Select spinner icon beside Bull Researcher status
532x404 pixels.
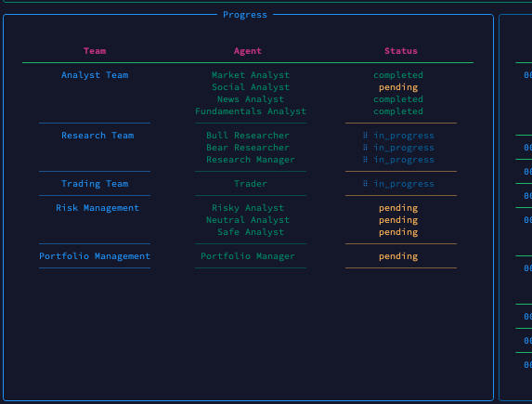[x=365, y=135]
